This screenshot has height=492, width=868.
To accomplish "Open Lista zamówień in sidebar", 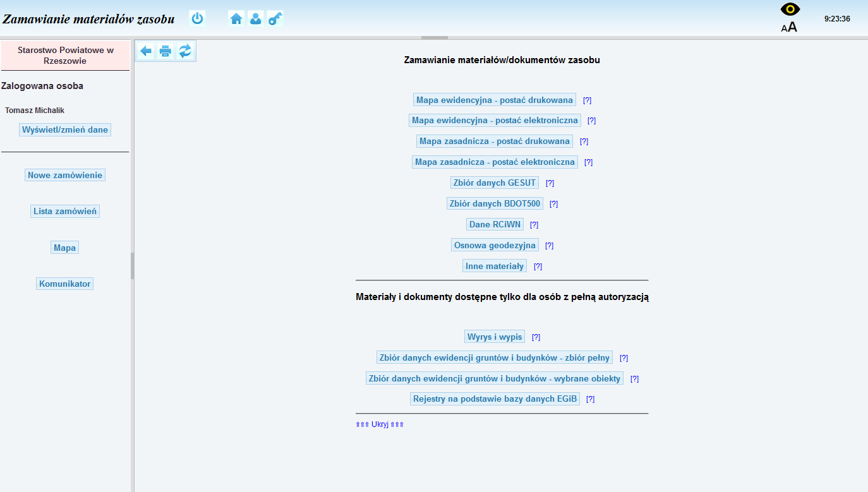I will click(x=65, y=212).
